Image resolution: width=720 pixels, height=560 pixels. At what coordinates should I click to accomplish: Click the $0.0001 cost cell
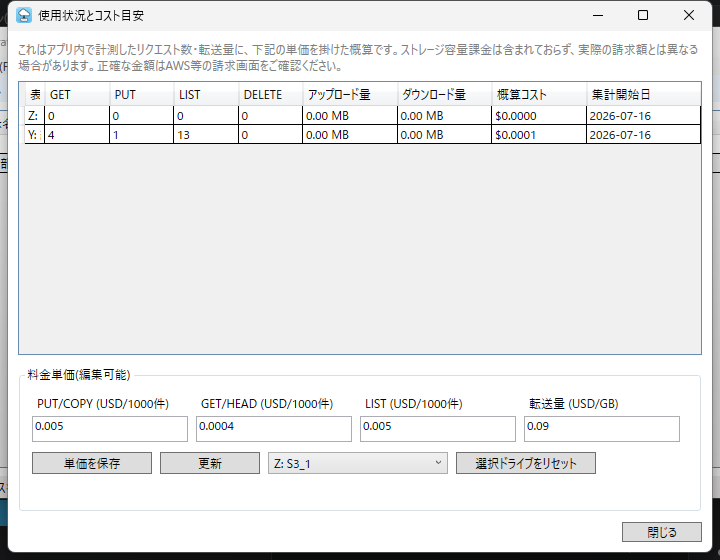(539, 134)
